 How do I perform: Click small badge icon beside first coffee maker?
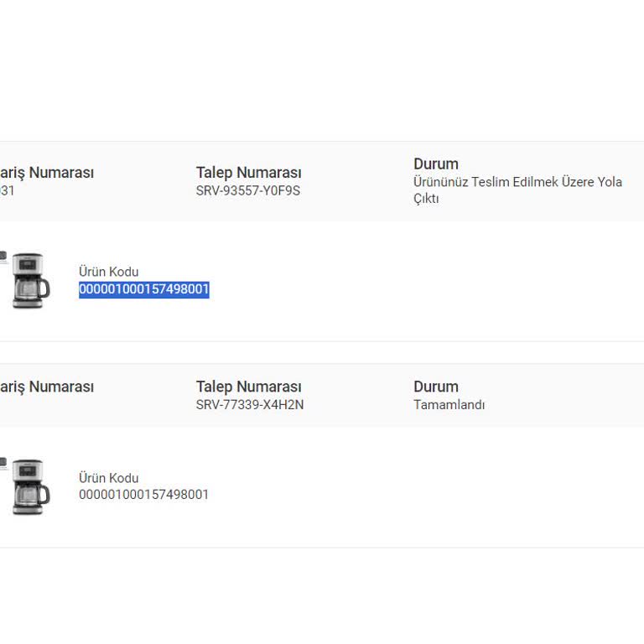(3, 255)
